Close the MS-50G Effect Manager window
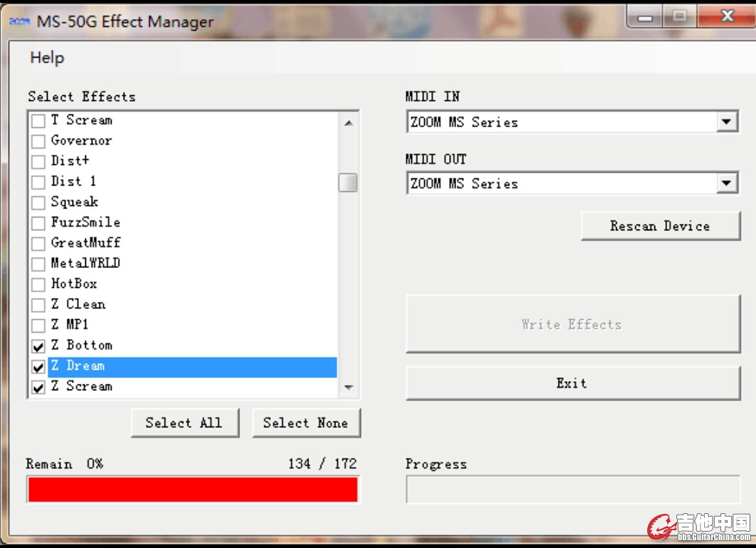Image resolution: width=756 pixels, height=548 pixels. (727, 16)
